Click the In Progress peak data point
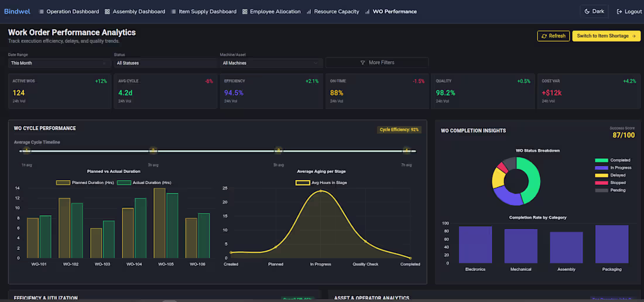The image size is (644, 302). (x=320, y=191)
